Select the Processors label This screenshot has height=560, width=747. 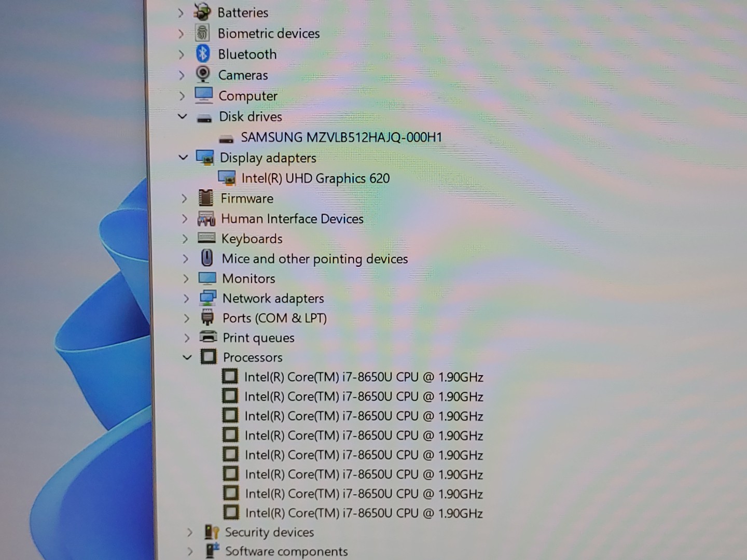tap(253, 357)
